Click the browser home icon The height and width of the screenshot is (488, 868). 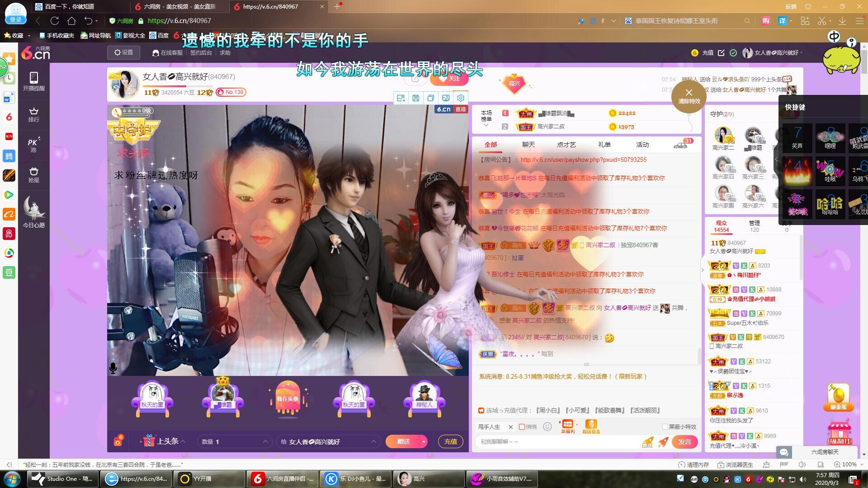click(71, 21)
